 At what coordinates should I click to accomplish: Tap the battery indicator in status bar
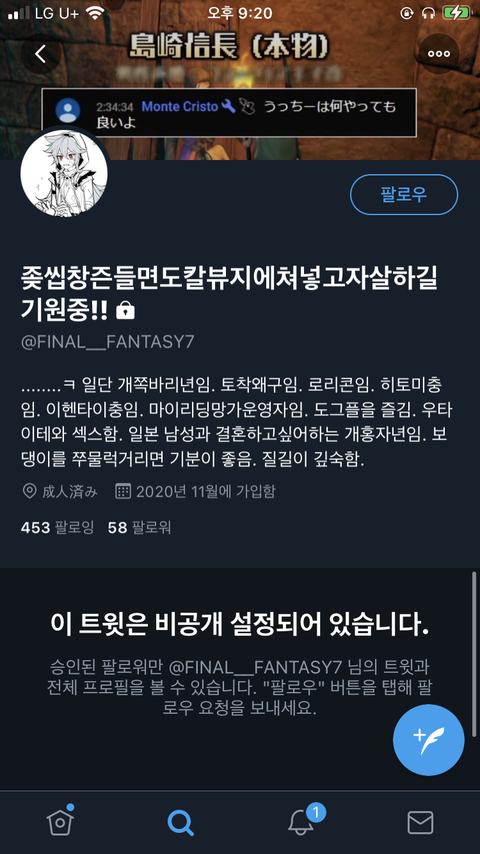[457, 13]
